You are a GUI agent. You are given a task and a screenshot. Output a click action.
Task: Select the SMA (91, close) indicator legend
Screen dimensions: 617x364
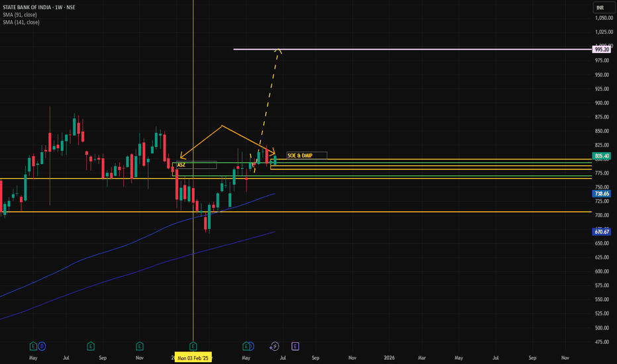(20, 15)
